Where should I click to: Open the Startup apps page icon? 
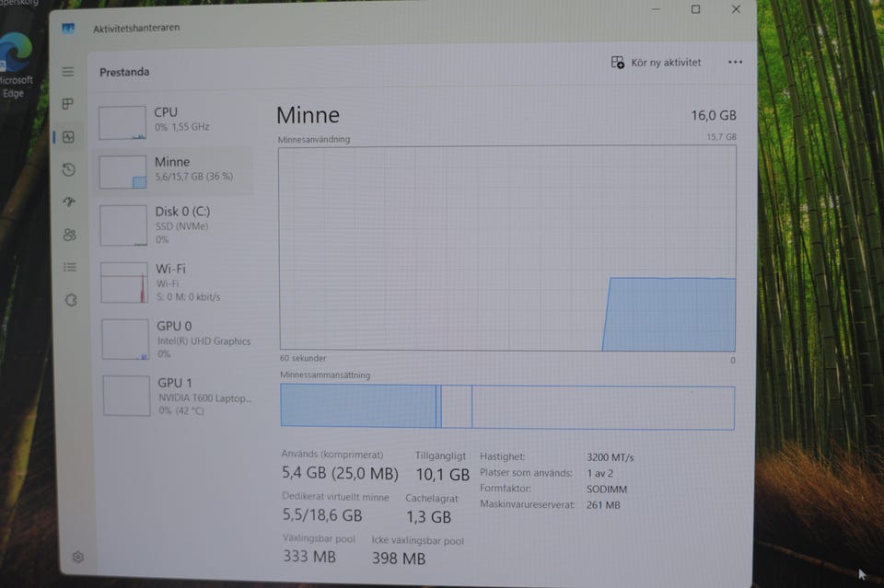[69, 202]
